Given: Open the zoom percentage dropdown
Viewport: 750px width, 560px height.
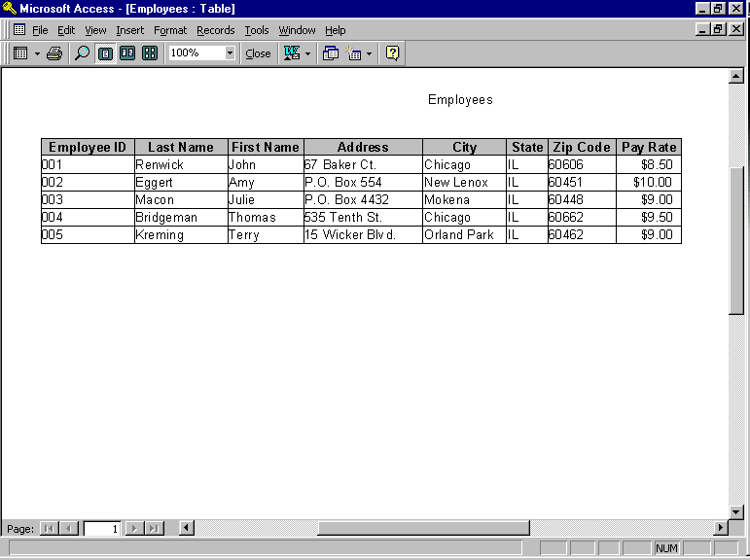Looking at the screenshot, I should pyautogui.click(x=231, y=52).
